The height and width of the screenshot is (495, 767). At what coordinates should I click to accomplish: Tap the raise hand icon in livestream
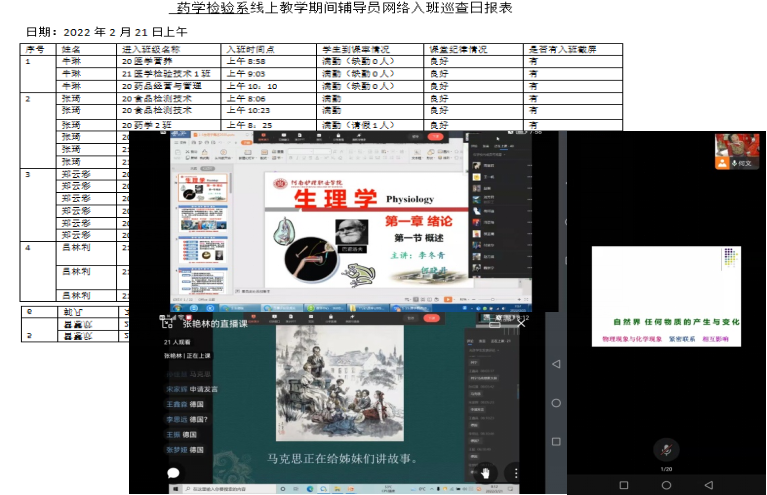486,472
